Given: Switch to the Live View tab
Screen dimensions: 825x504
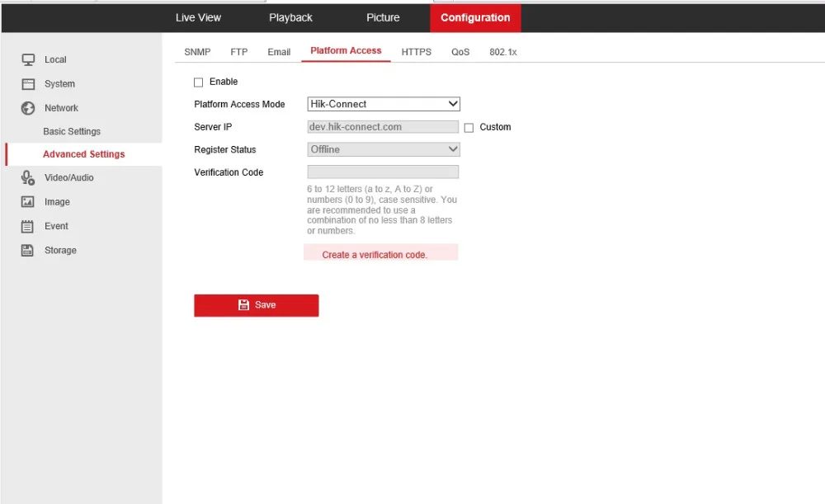Looking at the screenshot, I should click(x=198, y=18).
